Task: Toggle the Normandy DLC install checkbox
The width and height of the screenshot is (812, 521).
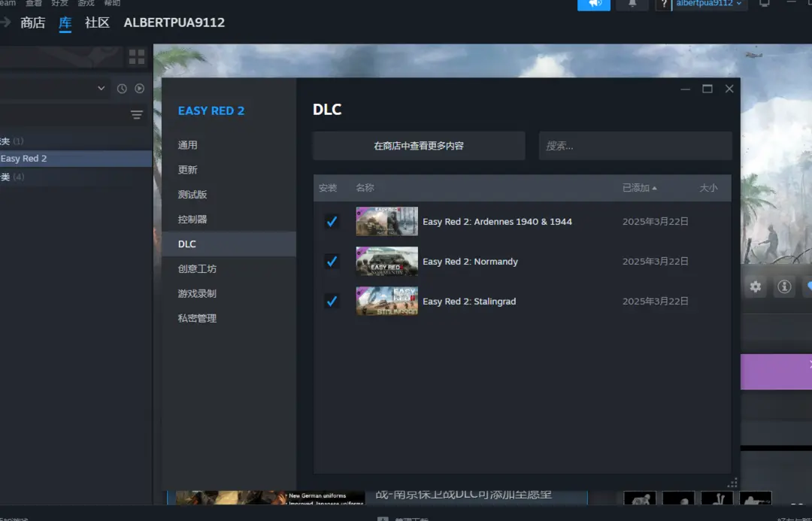Action: click(332, 262)
